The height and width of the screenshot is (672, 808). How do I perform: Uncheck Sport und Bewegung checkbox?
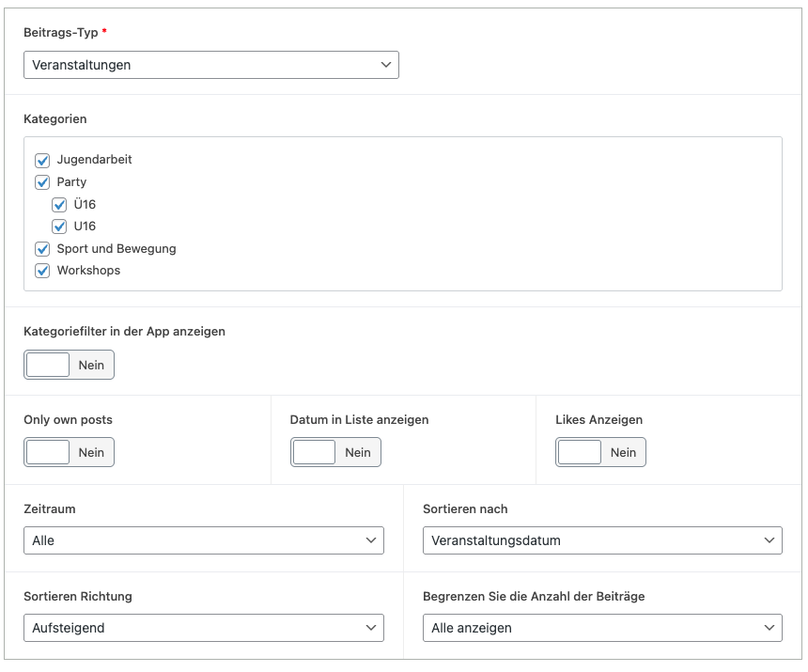pos(42,249)
